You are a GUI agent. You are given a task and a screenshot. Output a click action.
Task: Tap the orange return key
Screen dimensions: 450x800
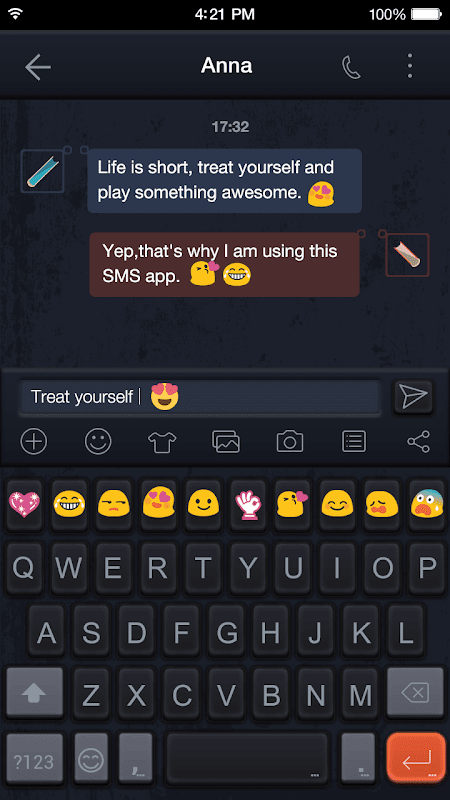416,760
